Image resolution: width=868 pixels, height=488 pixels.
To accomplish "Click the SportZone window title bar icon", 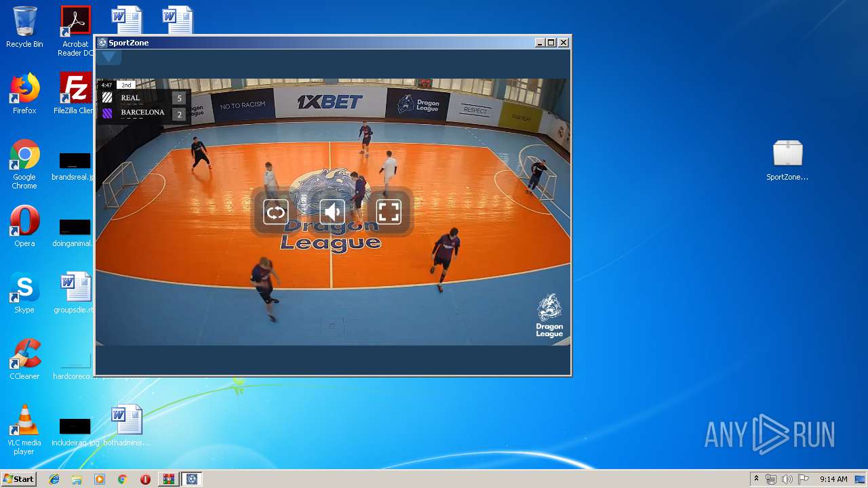I will click(x=102, y=43).
